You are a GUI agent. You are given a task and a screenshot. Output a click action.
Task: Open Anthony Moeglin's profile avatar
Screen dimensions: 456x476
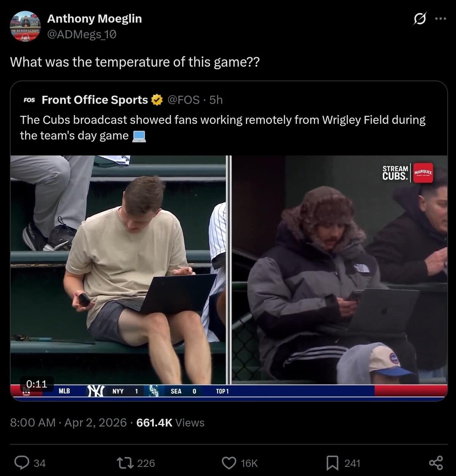click(x=25, y=26)
